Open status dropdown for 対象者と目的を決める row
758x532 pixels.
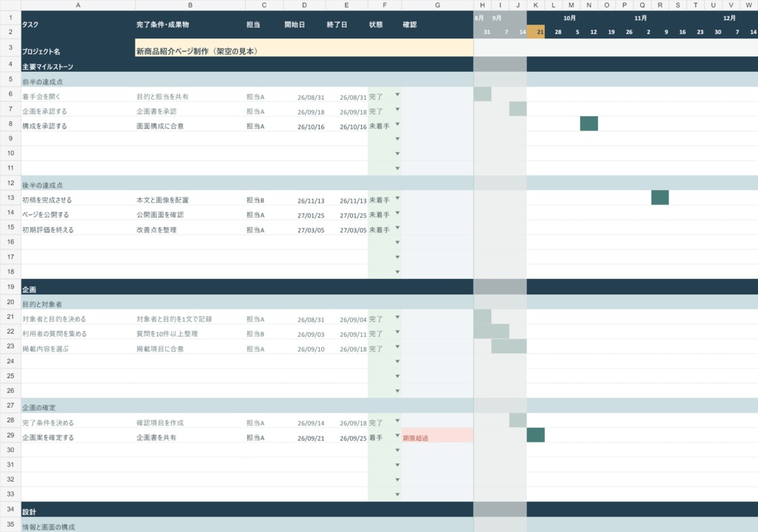pyautogui.click(x=398, y=317)
